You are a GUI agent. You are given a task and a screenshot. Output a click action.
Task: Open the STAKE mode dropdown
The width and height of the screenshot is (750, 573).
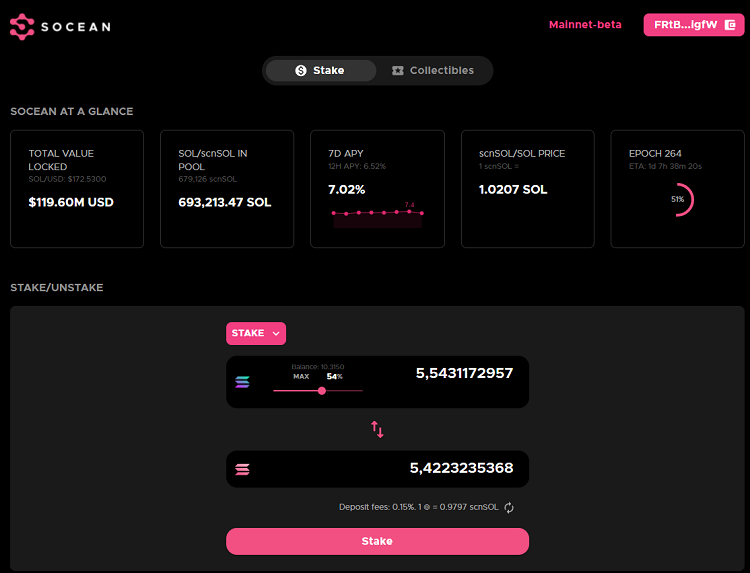pos(256,333)
